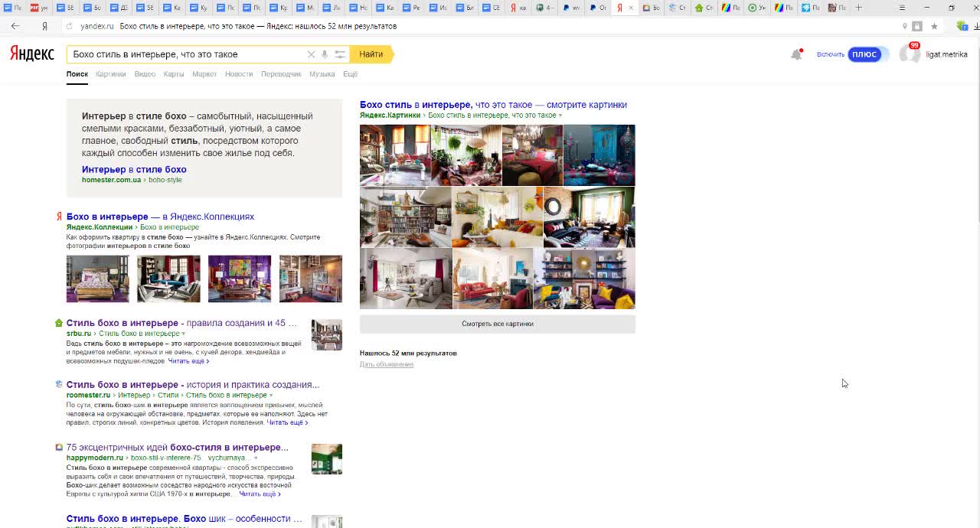The width and height of the screenshot is (980, 528).
Task: Open 'Стиль бохо в интерьере - история и практика' result
Action: tap(193, 385)
